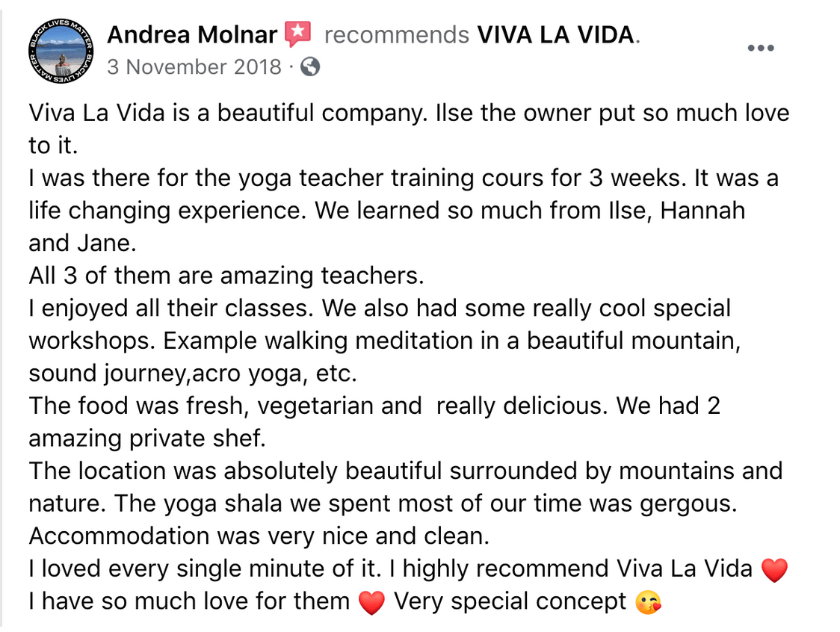Click the words 'sound journey,acro yoga, etc.'
The width and height of the screenshot is (840, 632).
click(193, 374)
